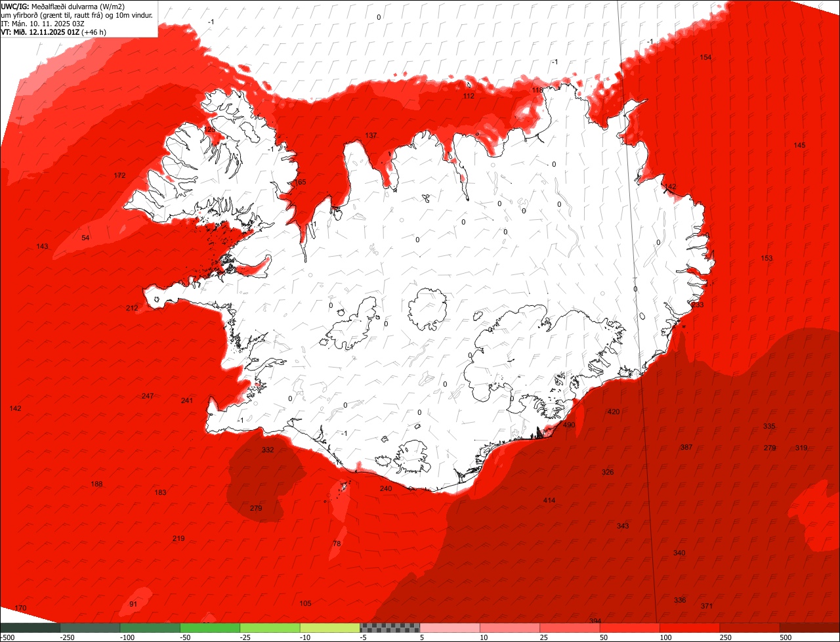Image resolution: width=840 pixels, height=642 pixels.
Task: Click the value 420 on the map
Action: click(x=614, y=412)
